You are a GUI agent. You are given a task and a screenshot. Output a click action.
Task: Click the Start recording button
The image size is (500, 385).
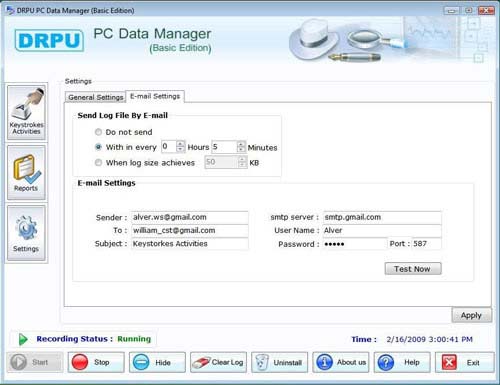pyautogui.click(x=35, y=362)
